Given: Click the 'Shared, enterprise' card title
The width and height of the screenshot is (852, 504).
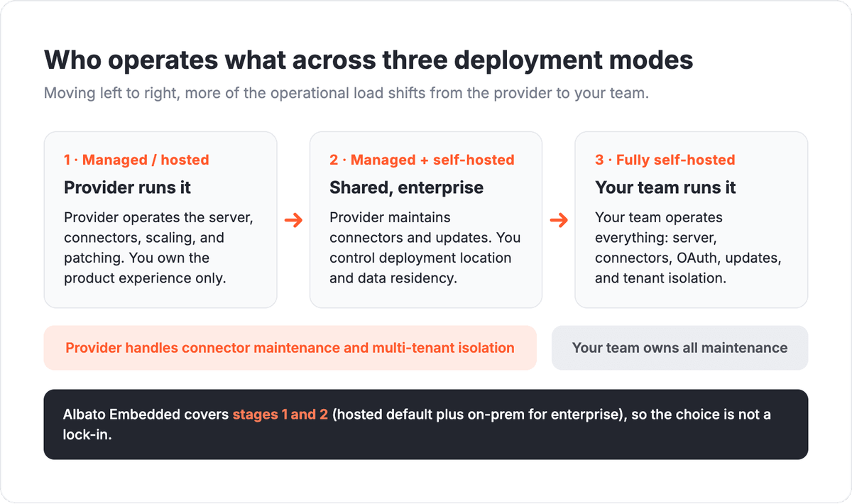Looking at the screenshot, I should point(406,187).
